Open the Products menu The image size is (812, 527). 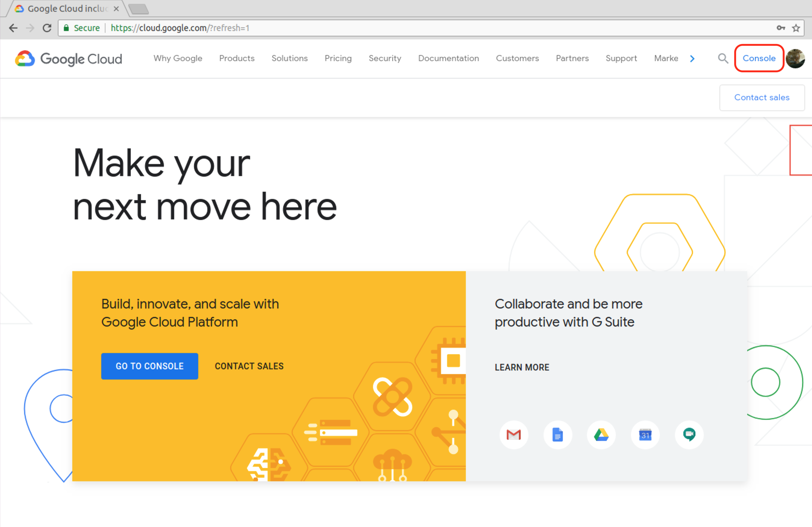pyautogui.click(x=237, y=58)
